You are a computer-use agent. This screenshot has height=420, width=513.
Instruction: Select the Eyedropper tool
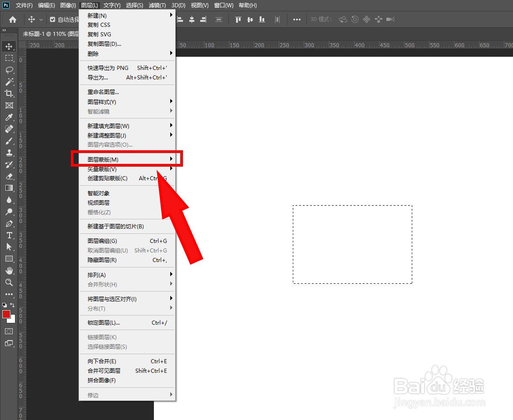[x=9, y=117]
